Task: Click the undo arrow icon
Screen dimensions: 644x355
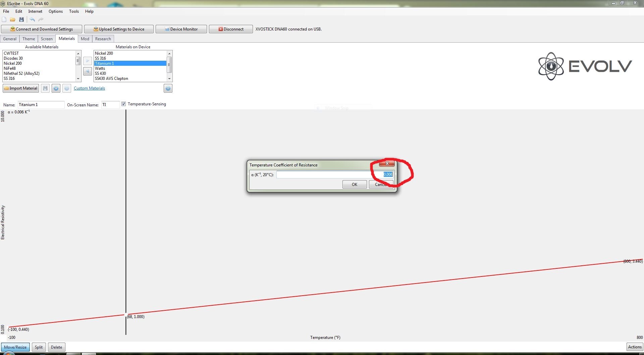Action: click(x=32, y=19)
